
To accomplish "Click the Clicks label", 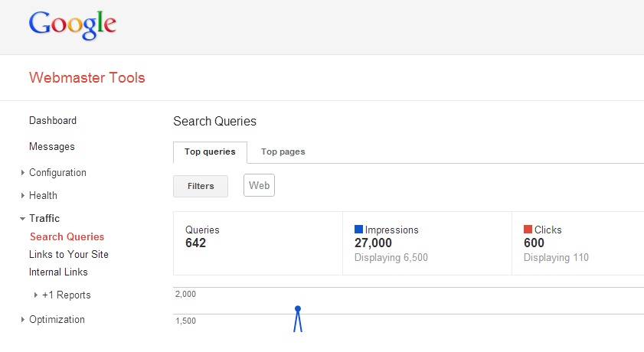I will click(548, 230).
